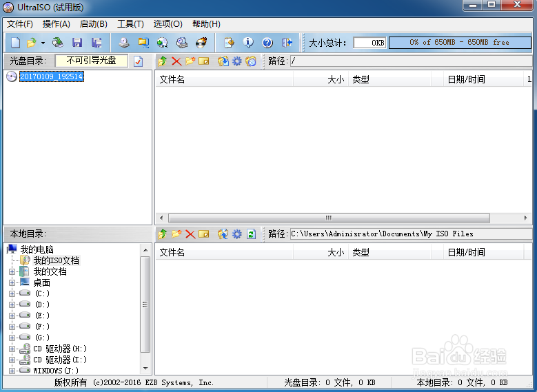Screen dimensions: 537x392
Task: Click the Properties notepad icon in the toolbar
Action: pos(229,43)
